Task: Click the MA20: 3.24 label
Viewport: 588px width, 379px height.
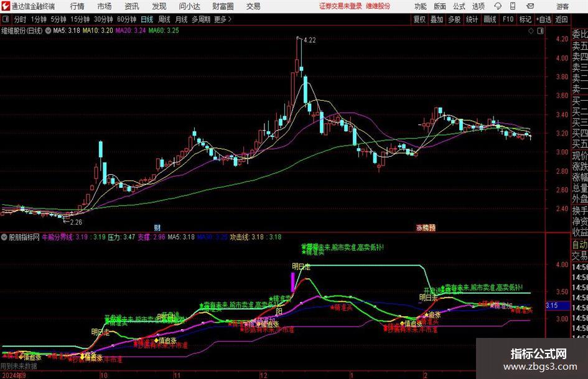Action: (x=131, y=30)
